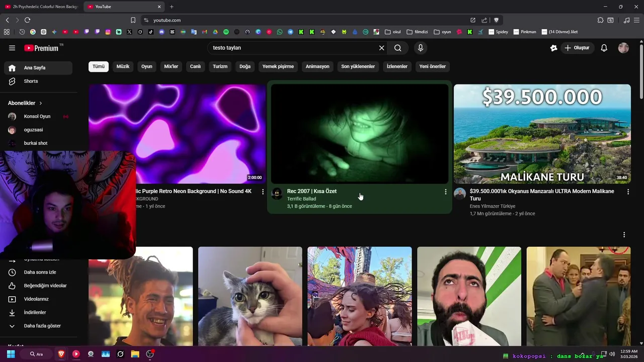The height and width of the screenshot is (362, 644).
Task: Select the Yemek pişirme filter chip
Action: (x=278, y=66)
